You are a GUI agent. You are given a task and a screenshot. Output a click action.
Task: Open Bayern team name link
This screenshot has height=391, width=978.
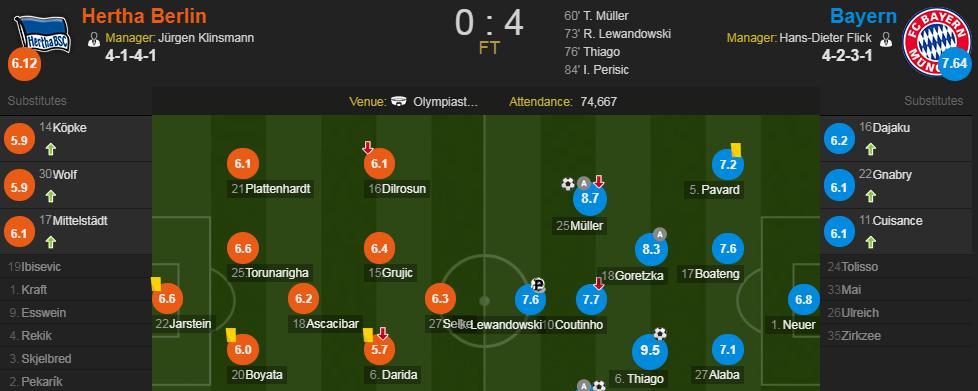pyautogui.click(x=863, y=16)
